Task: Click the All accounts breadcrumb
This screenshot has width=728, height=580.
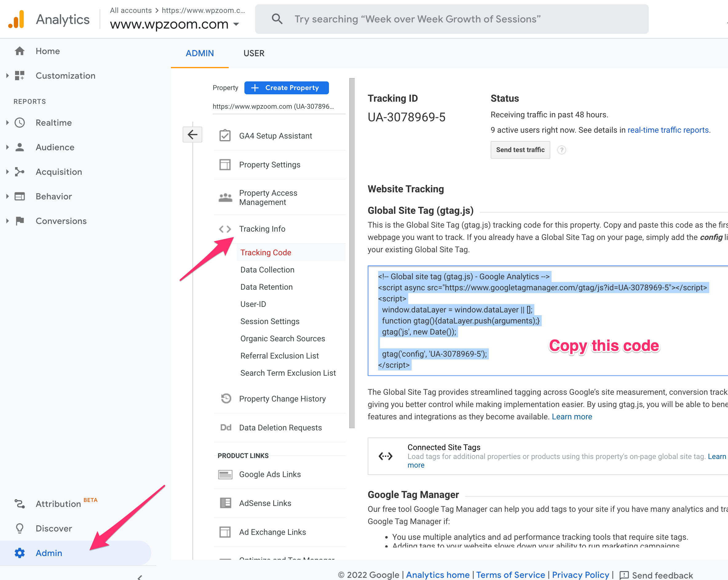Action: click(x=131, y=10)
